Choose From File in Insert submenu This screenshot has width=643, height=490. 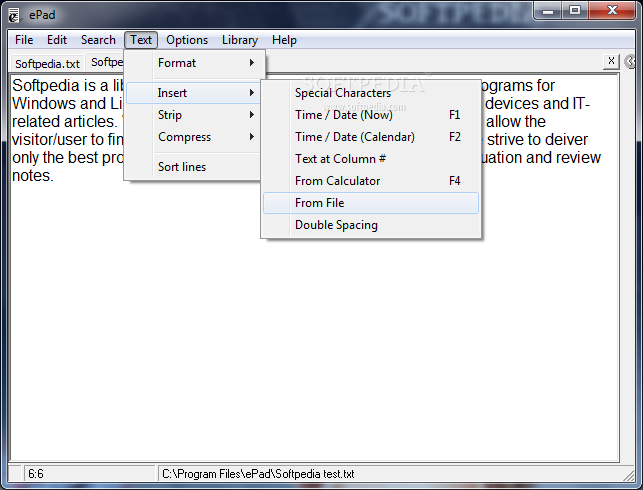[x=371, y=203]
